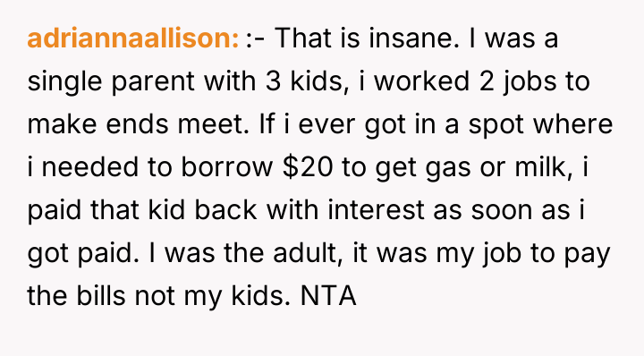The width and height of the screenshot is (644, 356).
Task: Open the adriannaallison username link
Action: pos(132,38)
